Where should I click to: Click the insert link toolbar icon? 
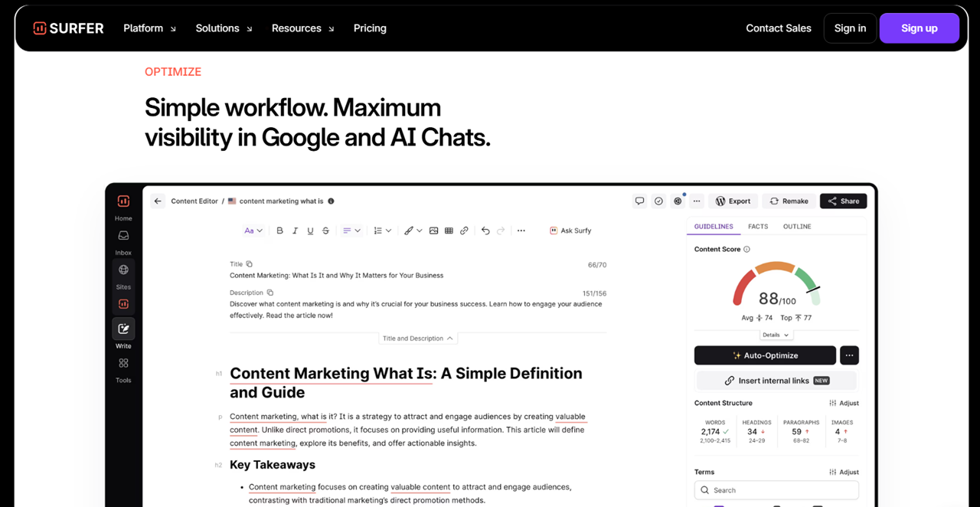coord(464,231)
